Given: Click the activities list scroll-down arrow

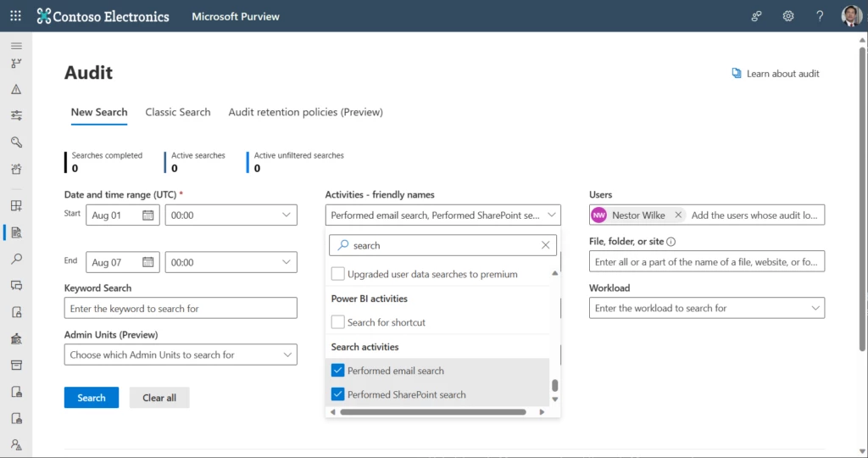Looking at the screenshot, I should click(554, 399).
